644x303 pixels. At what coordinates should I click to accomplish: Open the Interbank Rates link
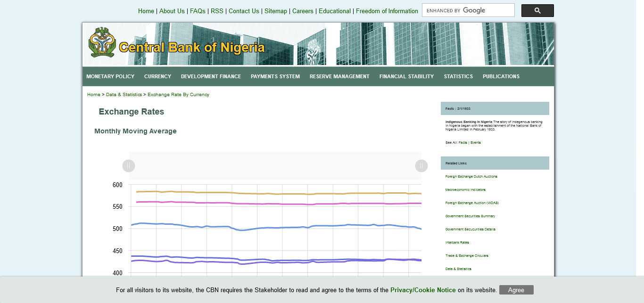pyautogui.click(x=457, y=243)
